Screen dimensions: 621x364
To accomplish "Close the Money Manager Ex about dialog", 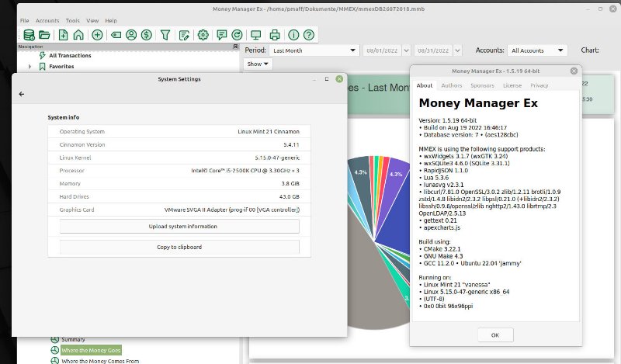I will 574,71.
